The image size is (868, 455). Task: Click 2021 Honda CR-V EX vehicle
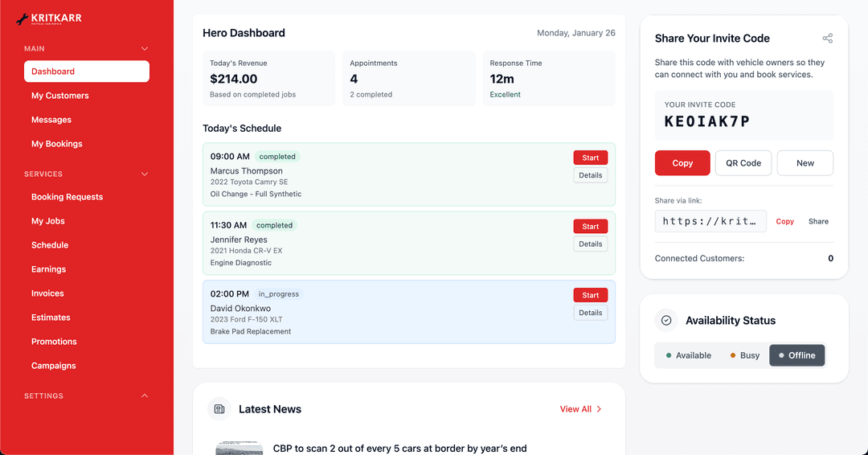247,251
